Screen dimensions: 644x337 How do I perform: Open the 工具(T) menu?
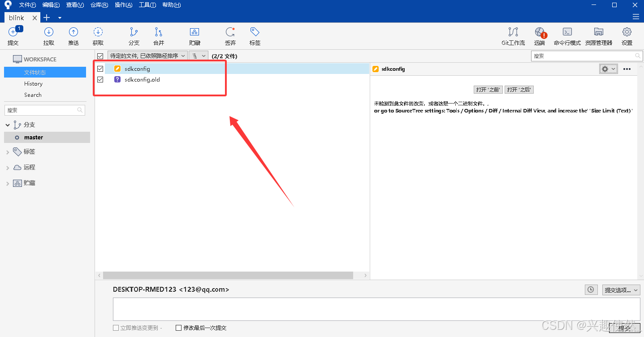pos(147,5)
